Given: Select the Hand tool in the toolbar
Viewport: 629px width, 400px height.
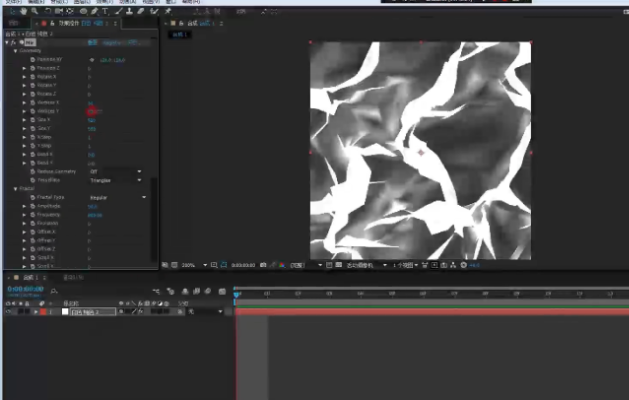Looking at the screenshot, I should tap(24, 11).
